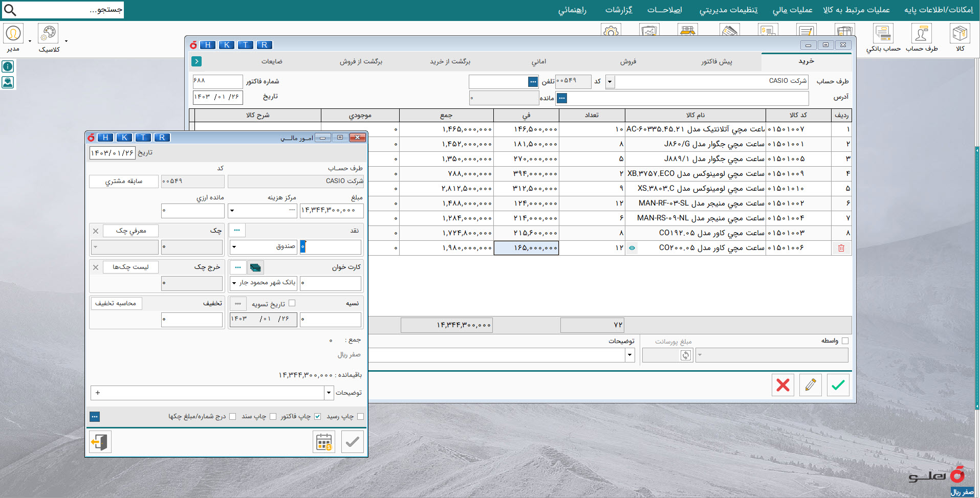
Task: Click the search magnifier icon
Action: [x=10, y=10]
